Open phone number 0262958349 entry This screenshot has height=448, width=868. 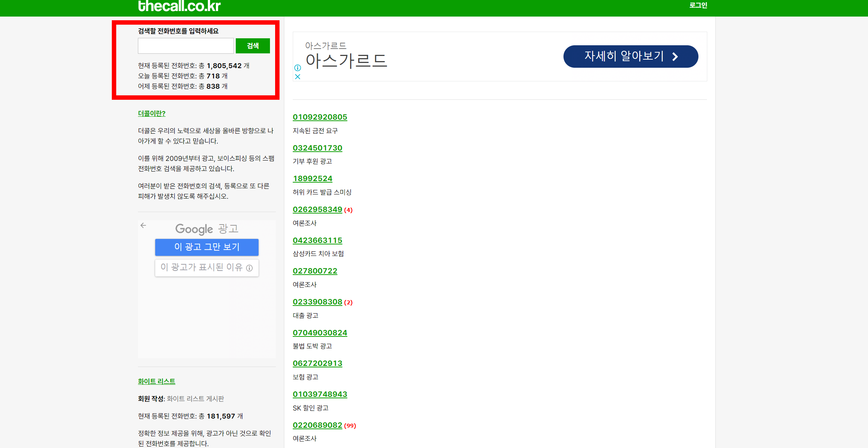317,209
